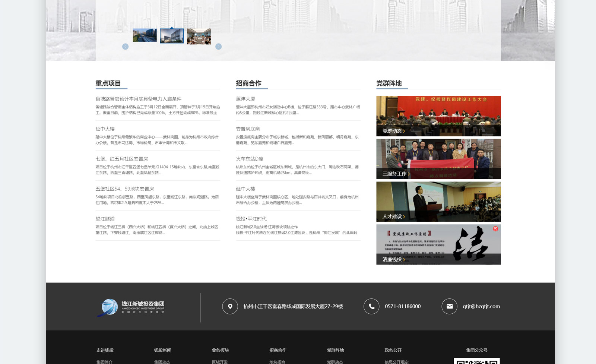This screenshot has width=596, height=364.
Task: Click the Qianjiang group globe logo
Action: (108, 307)
